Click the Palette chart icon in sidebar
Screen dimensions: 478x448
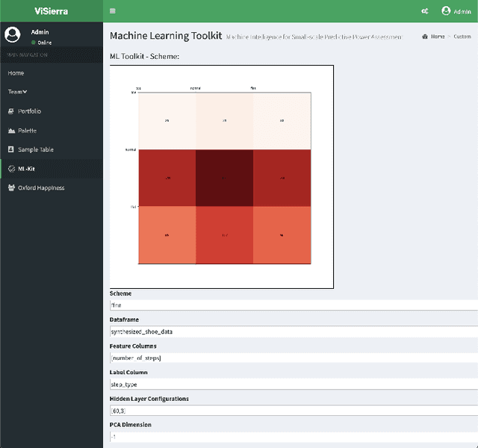point(11,131)
